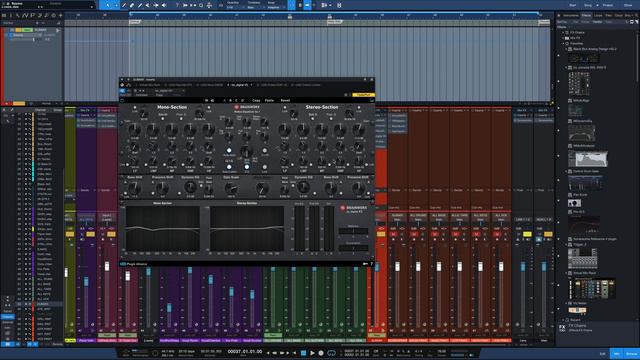Select the Split tool
Viewport: 640px width, 360px height.
point(124,5)
